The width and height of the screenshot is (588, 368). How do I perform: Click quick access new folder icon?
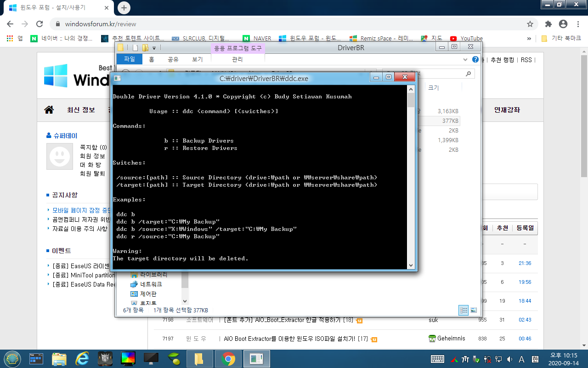point(145,48)
